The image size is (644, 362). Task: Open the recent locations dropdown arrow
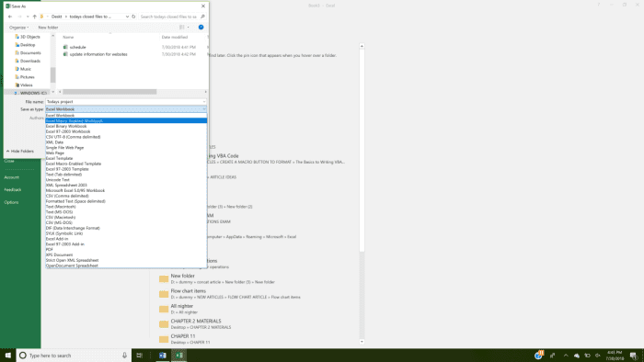click(x=28, y=17)
